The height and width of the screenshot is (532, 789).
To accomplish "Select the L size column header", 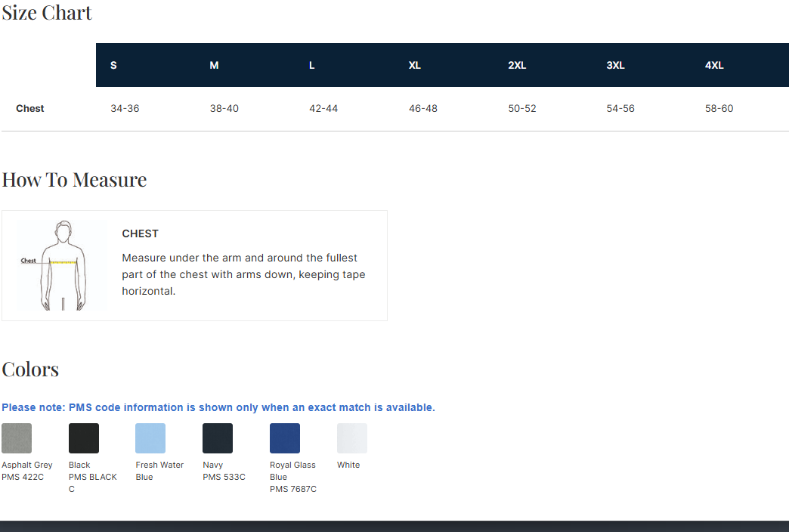I will click(312, 66).
